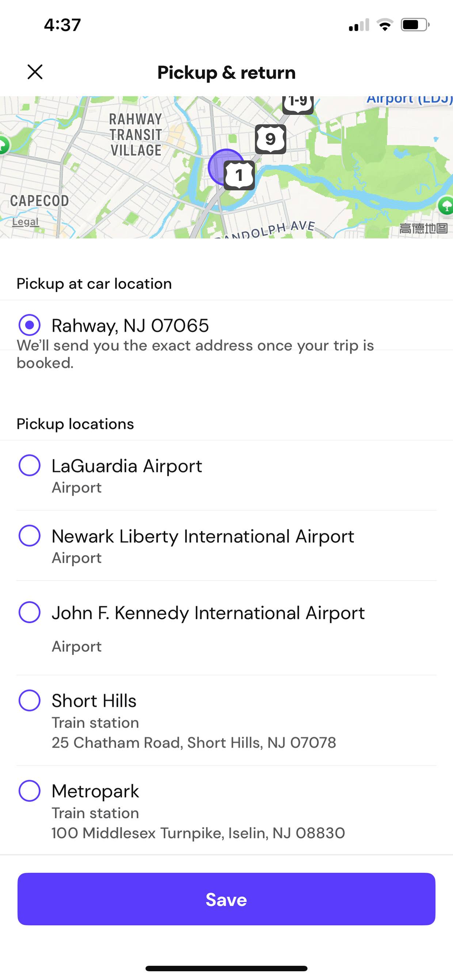Image resolution: width=453 pixels, height=980 pixels.
Task: Choose Newark Liberty International Airport radio button
Action: [x=30, y=535]
